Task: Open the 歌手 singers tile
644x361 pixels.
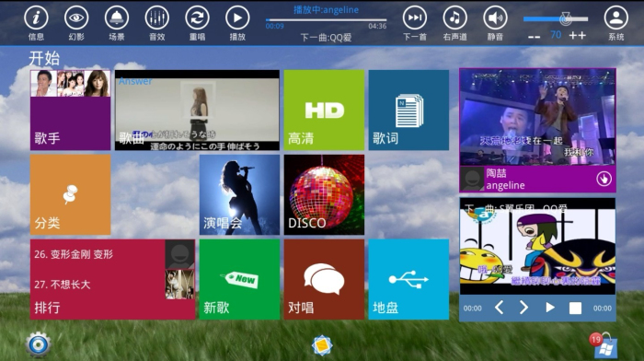Action: 70,110
